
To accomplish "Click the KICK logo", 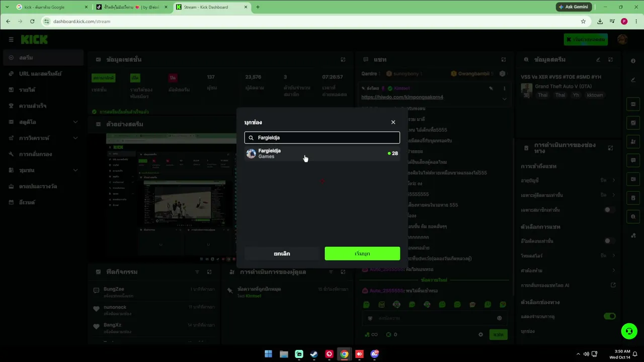I will [x=34, y=39].
